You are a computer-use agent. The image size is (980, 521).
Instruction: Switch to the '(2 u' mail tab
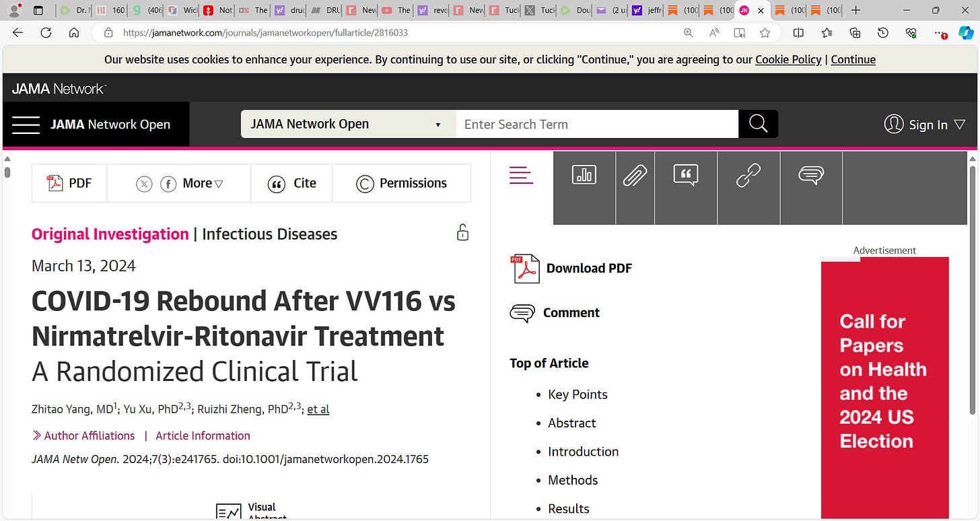pyautogui.click(x=610, y=10)
